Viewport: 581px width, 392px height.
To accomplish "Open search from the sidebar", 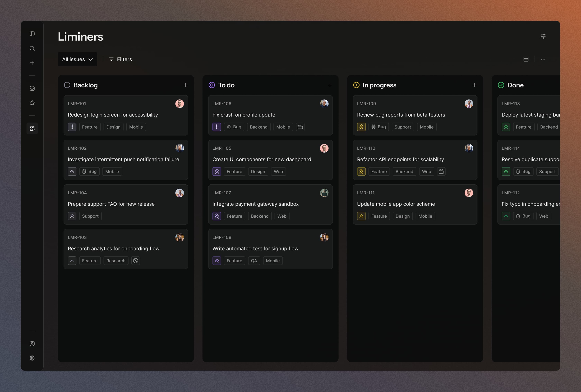I will [x=32, y=48].
